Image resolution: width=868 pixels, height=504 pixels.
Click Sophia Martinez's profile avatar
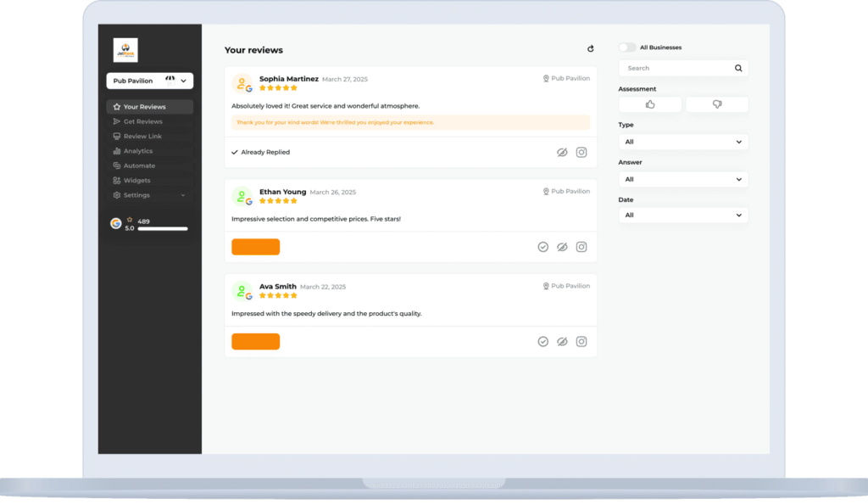coord(242,84)
